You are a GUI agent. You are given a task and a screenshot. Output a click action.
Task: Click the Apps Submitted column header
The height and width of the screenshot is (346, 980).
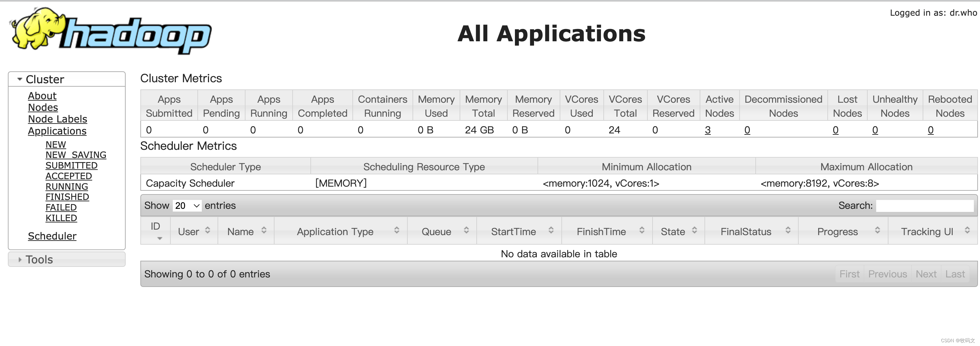tap(169, 106)
